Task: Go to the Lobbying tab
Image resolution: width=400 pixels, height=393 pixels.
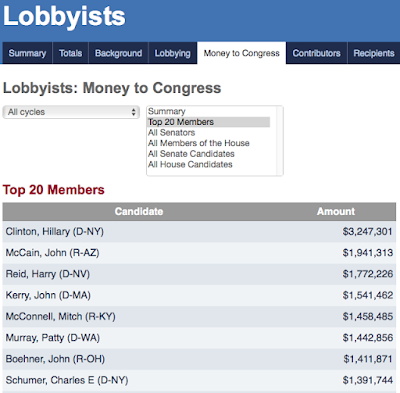Action: (x=173, y=53)
